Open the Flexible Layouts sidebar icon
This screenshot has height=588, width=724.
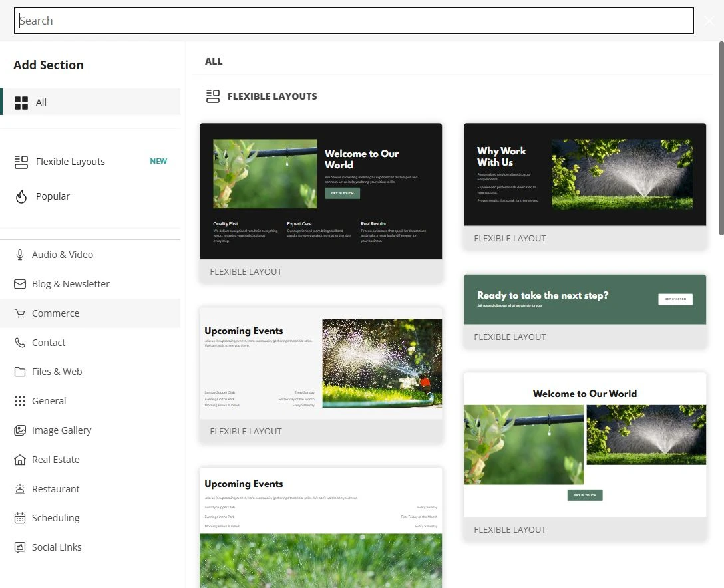[21, 162]
